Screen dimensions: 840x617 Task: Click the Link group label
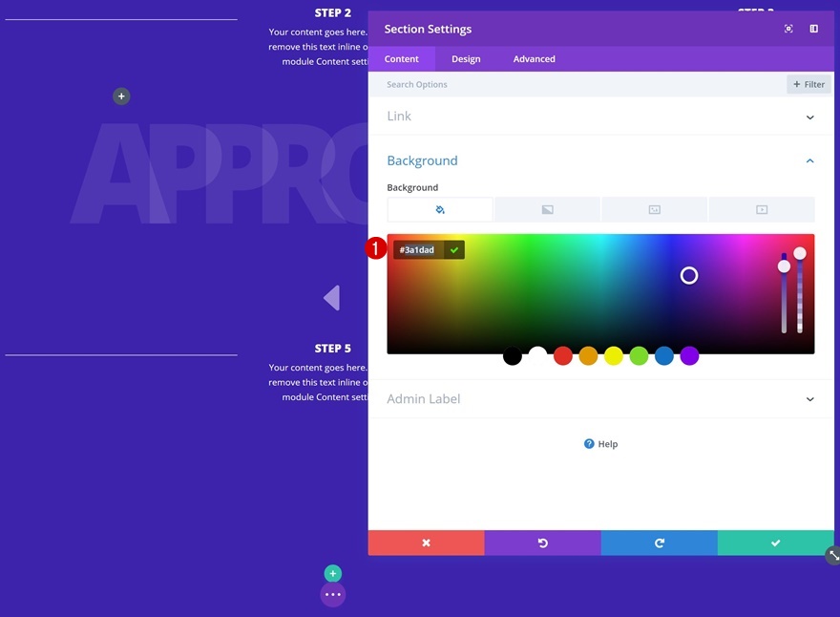tap(399, 117)
